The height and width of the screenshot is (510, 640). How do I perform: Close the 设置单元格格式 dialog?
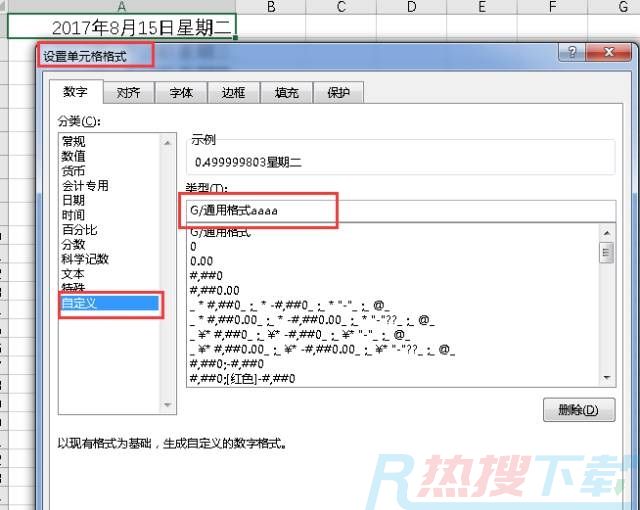pos(608,52)
